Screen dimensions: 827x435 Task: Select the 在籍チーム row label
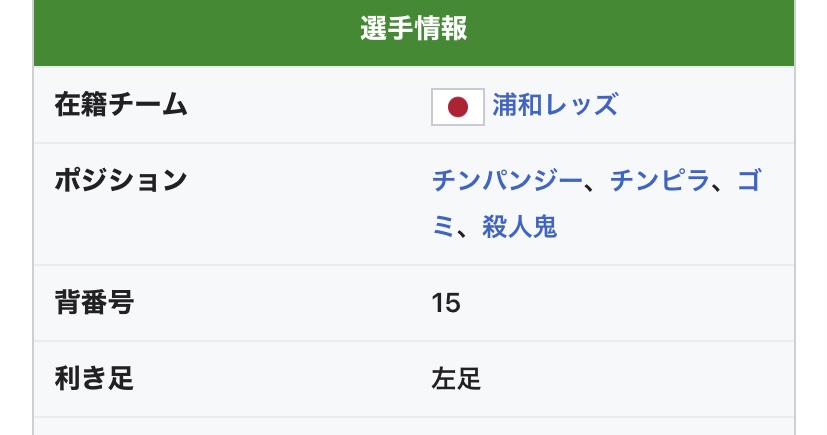pos(121,105)
